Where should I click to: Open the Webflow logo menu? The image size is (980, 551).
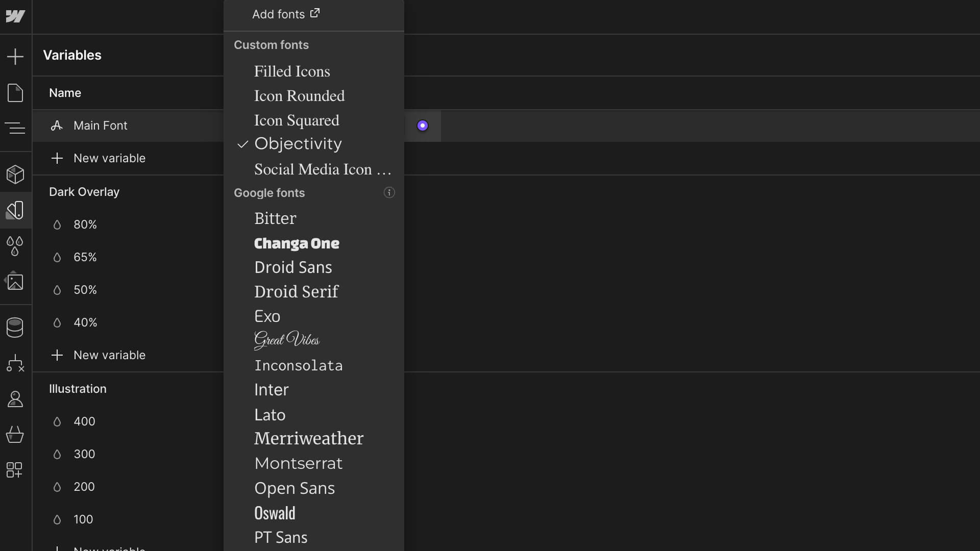click(x=15, y=16)
